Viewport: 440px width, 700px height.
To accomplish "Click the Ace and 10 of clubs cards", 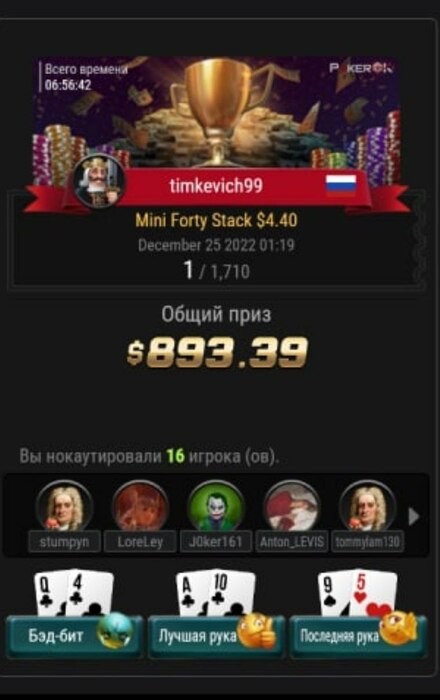I will (216, 593).
